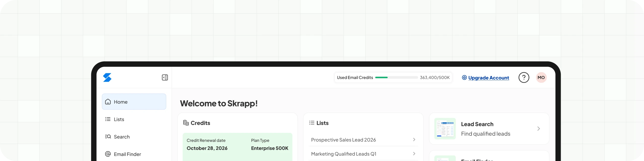The height and width of the screenshot is (161, 644).
Task: Go to Home in sidebar
Action: (134, 102)
